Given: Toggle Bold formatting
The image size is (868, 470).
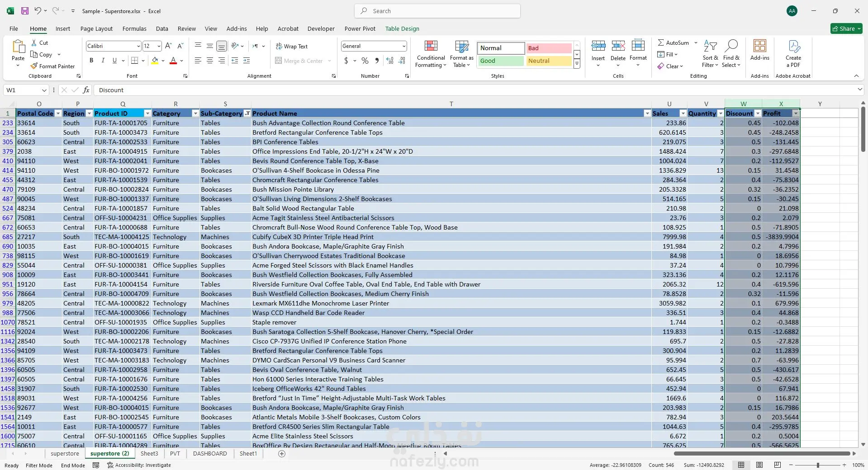Looking at the screenshot, I should 91,61.
